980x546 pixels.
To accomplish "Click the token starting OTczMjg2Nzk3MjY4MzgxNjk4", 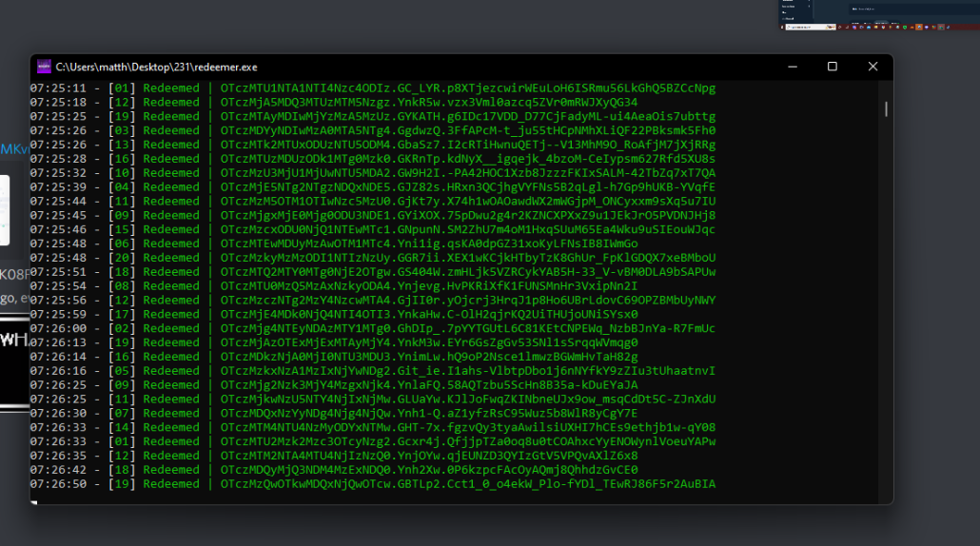I will tap(429, 385).
